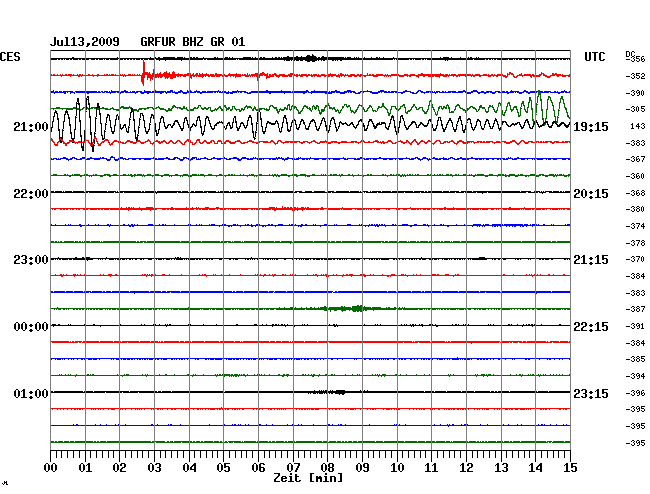Click minute tick label 03
The image size is (650, 494).
click(154, 468)
